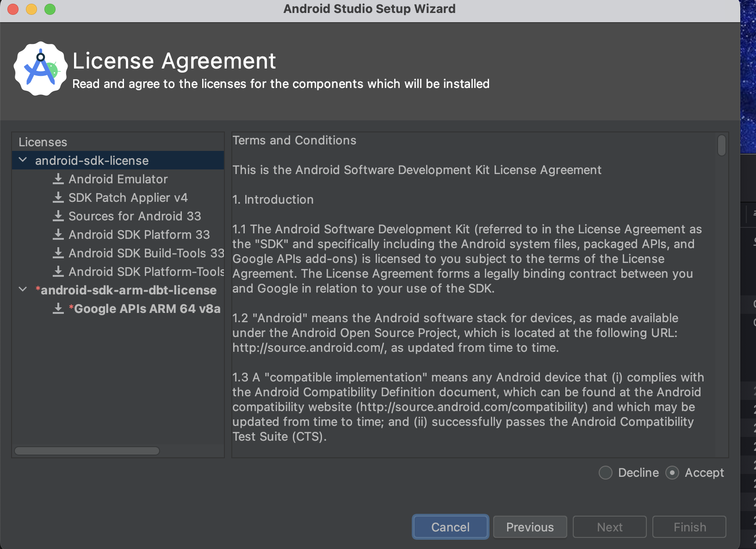
Task: Go back with the Previous button
Action: [530, 527]
